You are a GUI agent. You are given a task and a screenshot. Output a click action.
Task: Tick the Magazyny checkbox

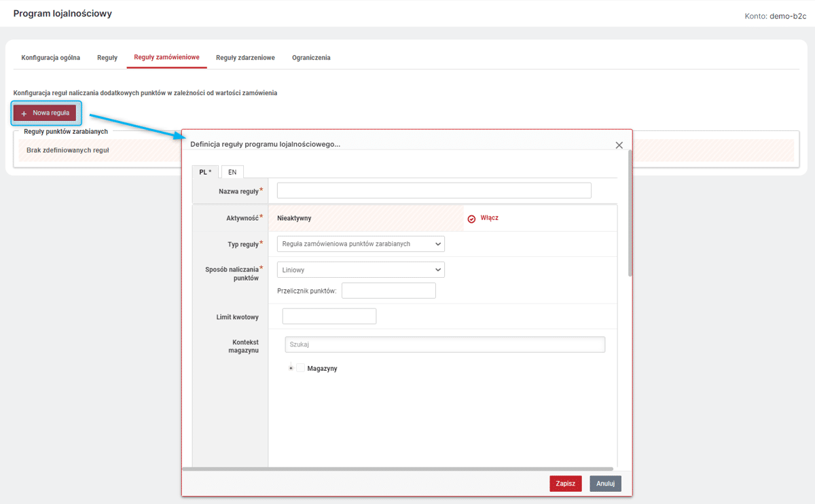(x=301, y=368)
